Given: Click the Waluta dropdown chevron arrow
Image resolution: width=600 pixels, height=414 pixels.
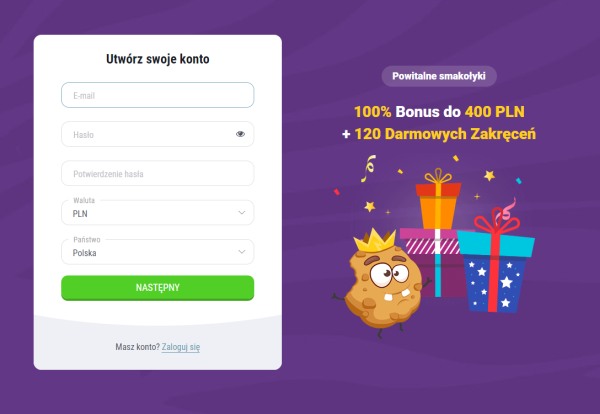Looking at the screenshot, I should [241, 212].
